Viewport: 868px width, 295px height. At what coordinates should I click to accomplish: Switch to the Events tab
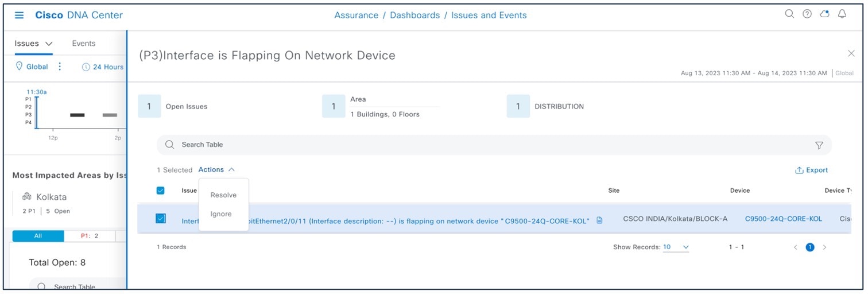tap(84, 44)
